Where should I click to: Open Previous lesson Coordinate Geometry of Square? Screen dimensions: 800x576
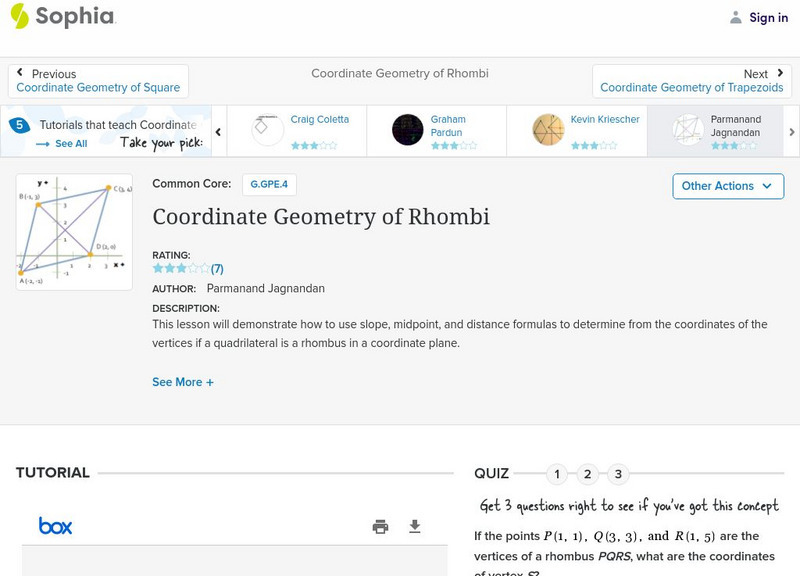98,81
